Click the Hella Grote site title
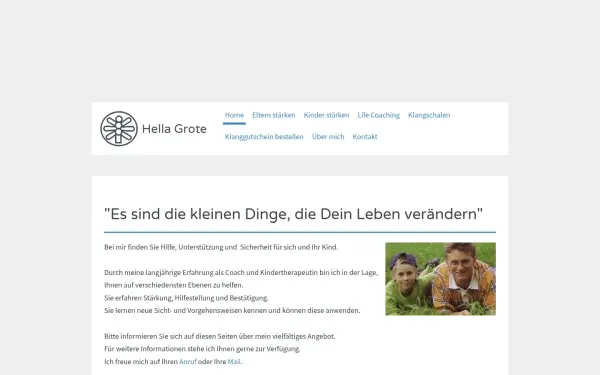This screenshot has width=600, height=375. click(x=174, y=129)
